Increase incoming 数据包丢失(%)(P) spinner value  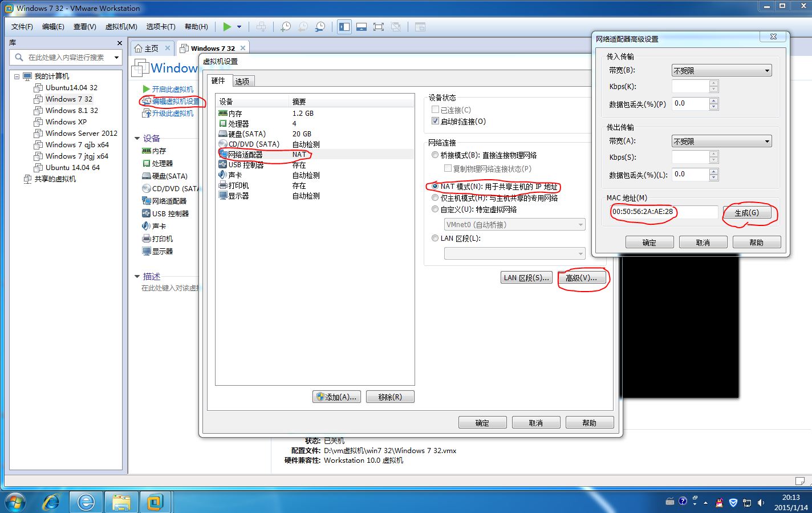pyautogui.click(x=714, y=100)
